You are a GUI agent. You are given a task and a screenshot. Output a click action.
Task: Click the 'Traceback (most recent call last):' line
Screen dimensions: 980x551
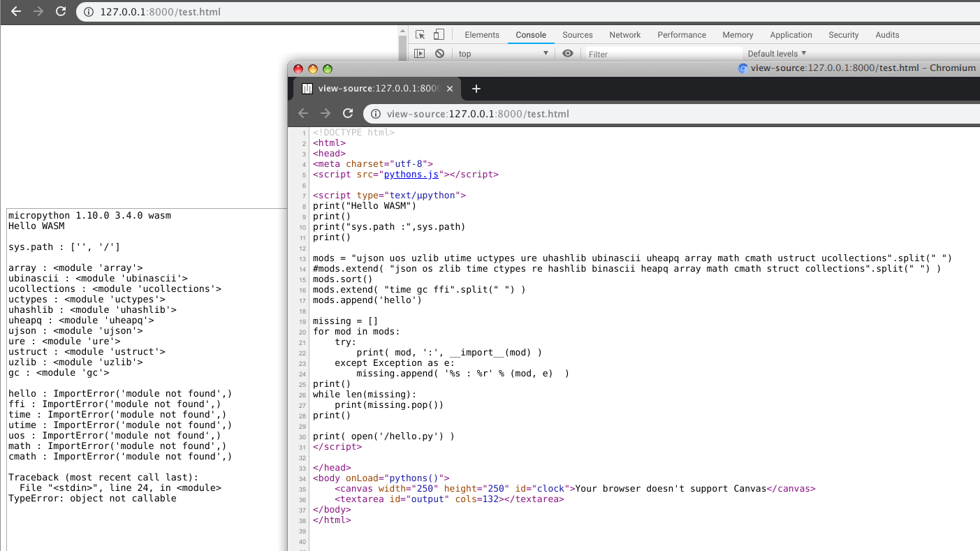point(103,477)
